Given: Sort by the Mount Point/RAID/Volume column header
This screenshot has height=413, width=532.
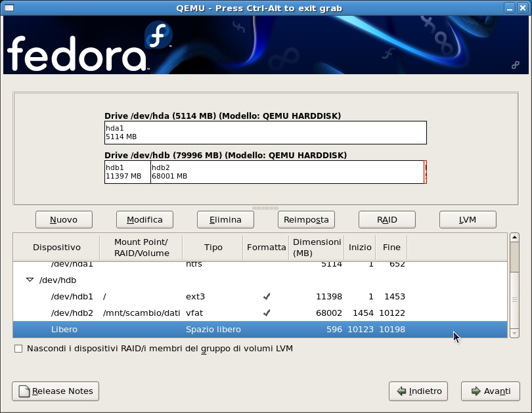Looking at the screenshot, I should coord(141,248).
